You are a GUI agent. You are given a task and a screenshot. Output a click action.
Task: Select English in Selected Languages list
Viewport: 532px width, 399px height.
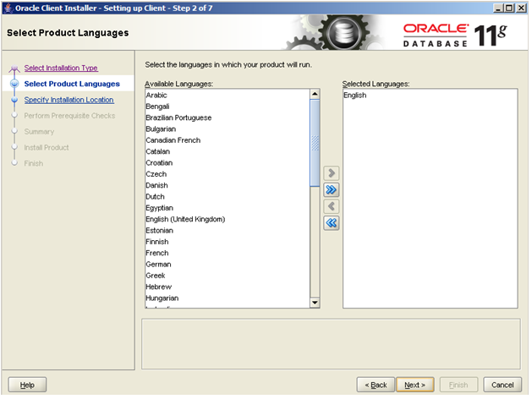pos(430,96)
